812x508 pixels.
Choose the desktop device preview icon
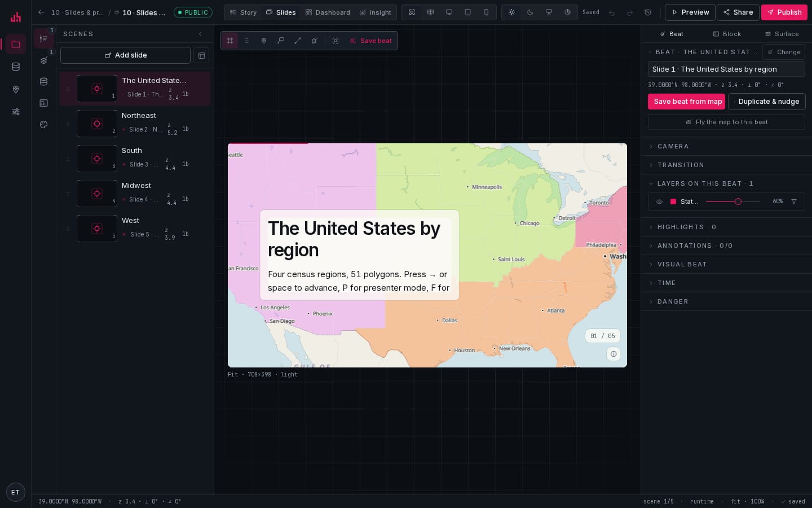pos(449,12)
